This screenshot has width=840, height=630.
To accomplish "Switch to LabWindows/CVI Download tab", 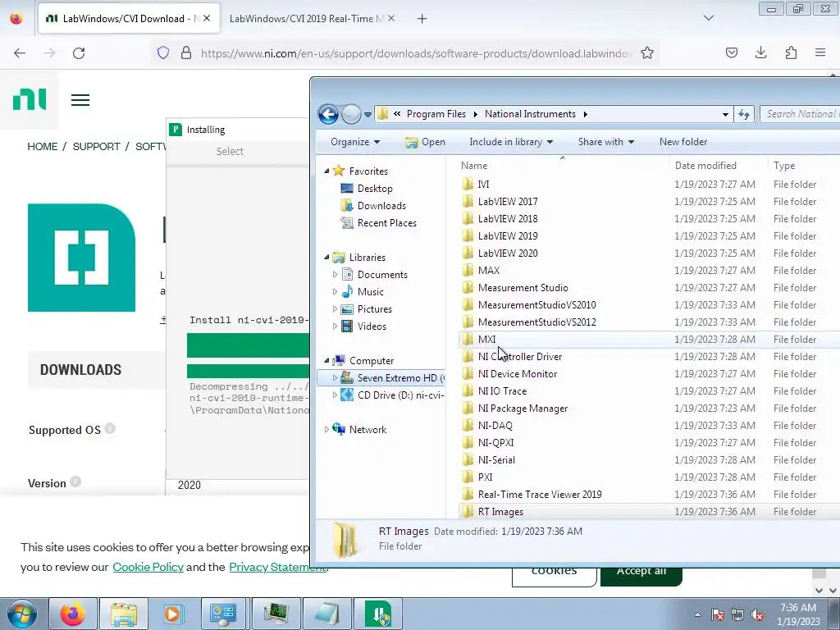I will [129, 19].
